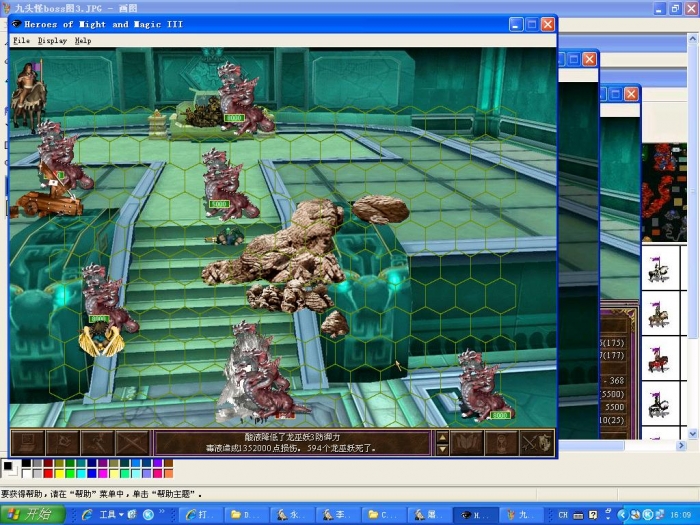Click Paint status bar help text
Image resolution: width=700 pixels, height=525 pixels.
(x=101, y=494)
